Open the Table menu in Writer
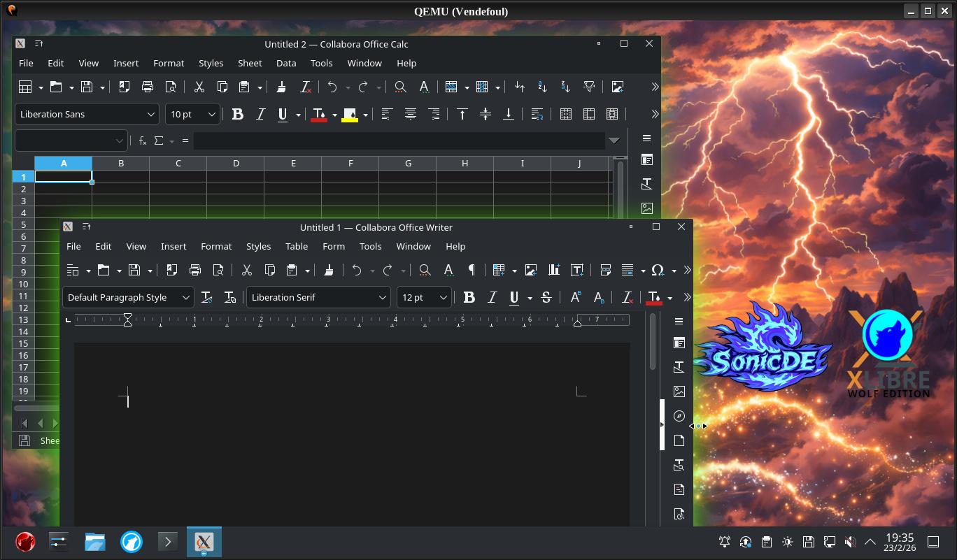This screenshot has height=560, width=957. [297, 246]
